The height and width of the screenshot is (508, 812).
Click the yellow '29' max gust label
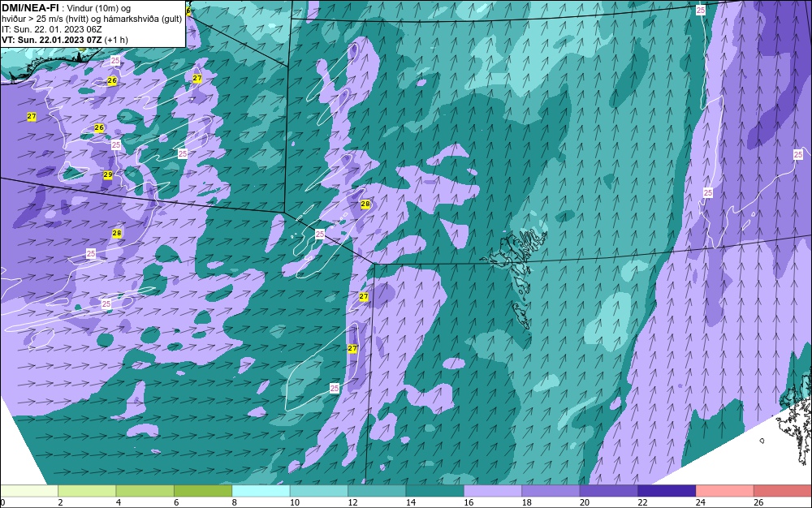click(x=108, y=174)
